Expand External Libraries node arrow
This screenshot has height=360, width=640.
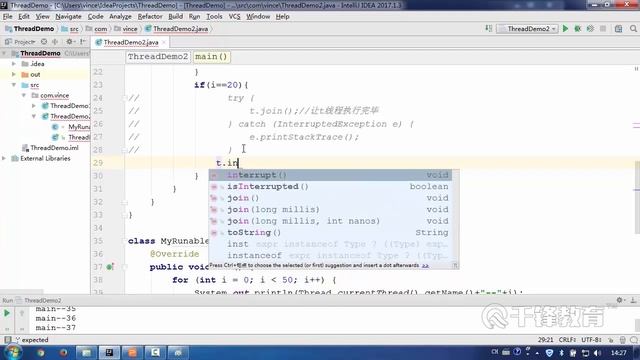coord(4,158)
